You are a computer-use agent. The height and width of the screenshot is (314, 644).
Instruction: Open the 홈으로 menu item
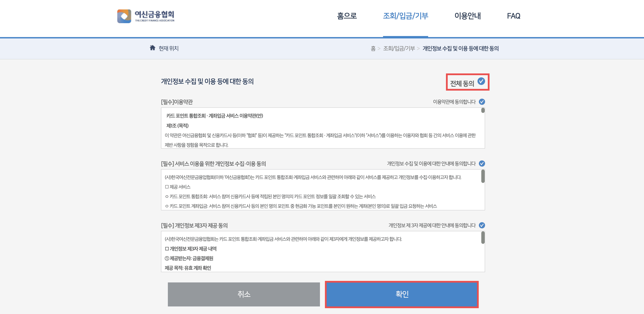coord(347,16)
